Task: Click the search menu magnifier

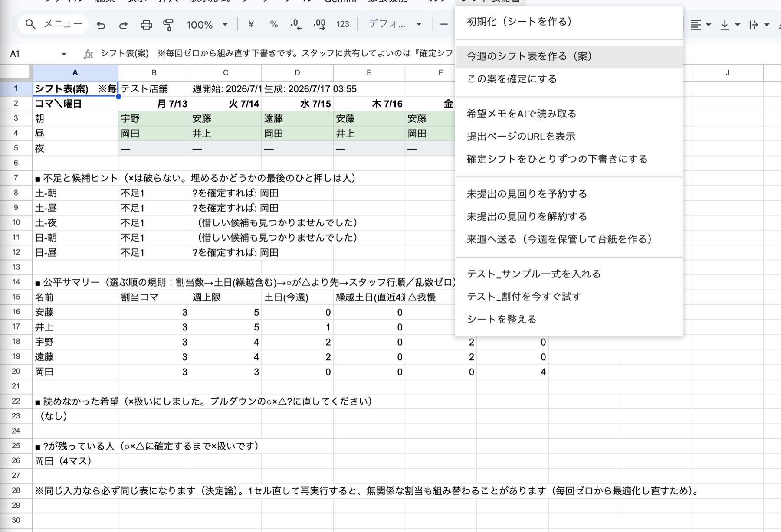Action: pos(30,24)
